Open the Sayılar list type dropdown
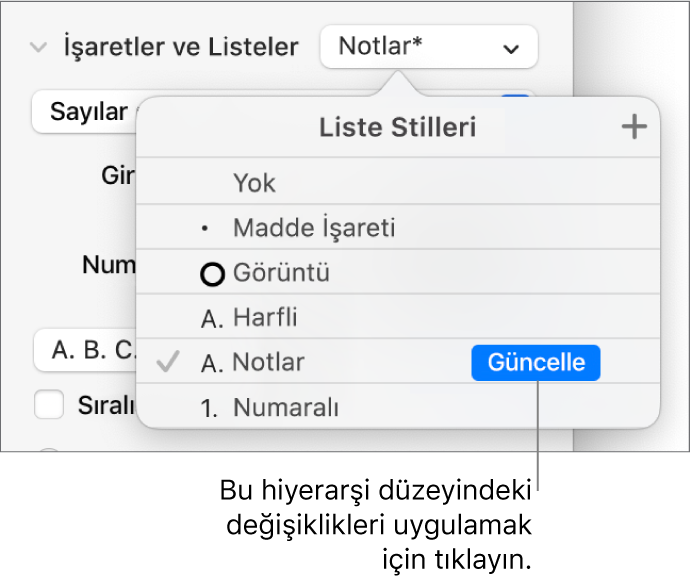 (x=85, y=112)
